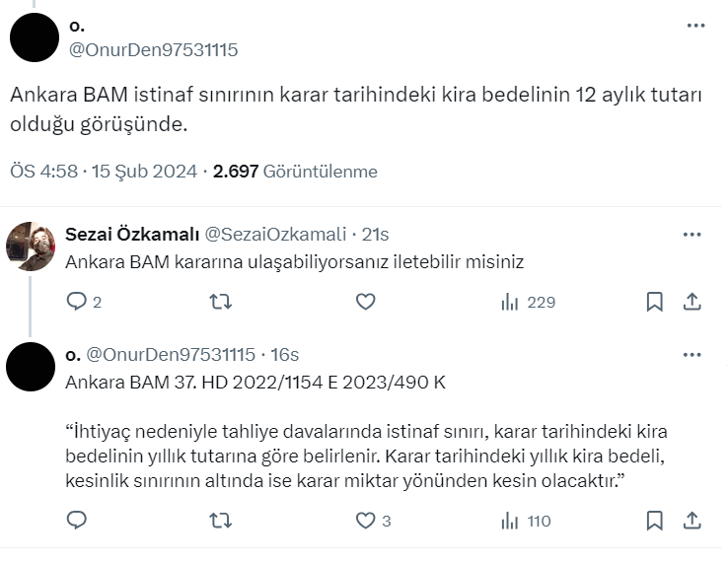The height and width of the screenshot is (563, 728).
Task: Open @OnurDen97531115 handle in main tweet
Action: click(151, 49)
